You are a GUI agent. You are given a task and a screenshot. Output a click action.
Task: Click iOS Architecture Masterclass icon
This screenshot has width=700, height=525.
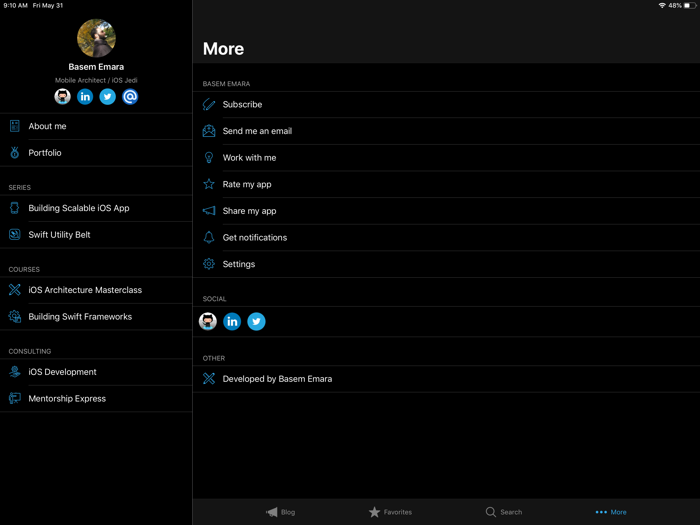point(15,290)
